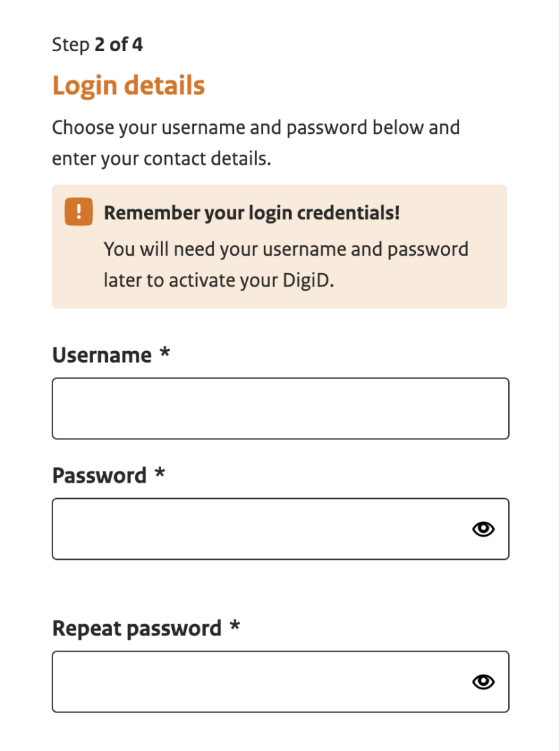Click the orange exclamation warning icon
This screenshot has height=751, width=560.
pos(79,212)
